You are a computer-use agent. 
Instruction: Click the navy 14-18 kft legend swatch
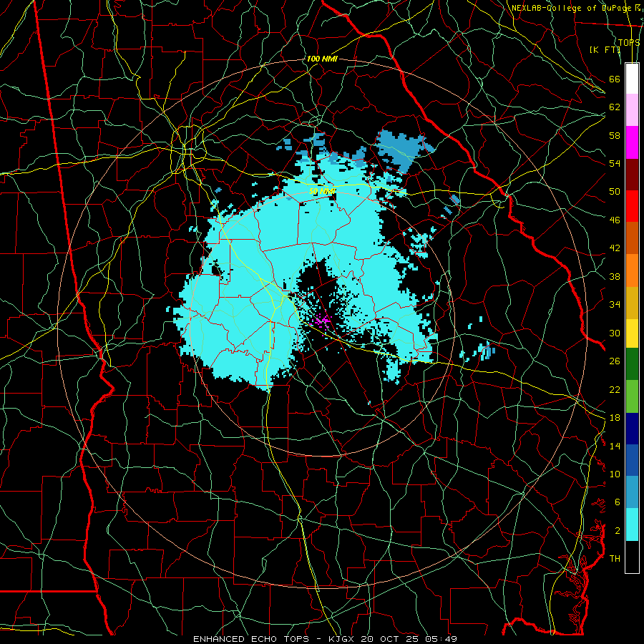point(632,429)
